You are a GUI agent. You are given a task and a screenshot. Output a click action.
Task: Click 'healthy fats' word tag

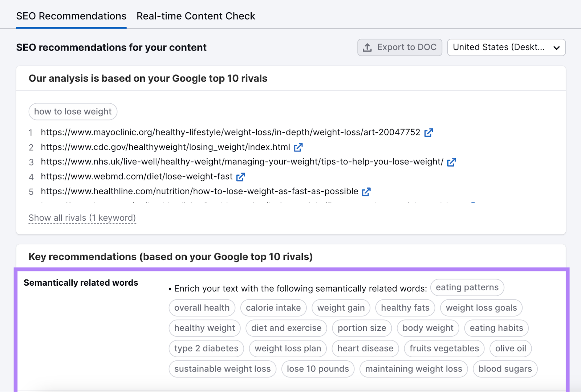pyautogui.click(x=405, y=308)
